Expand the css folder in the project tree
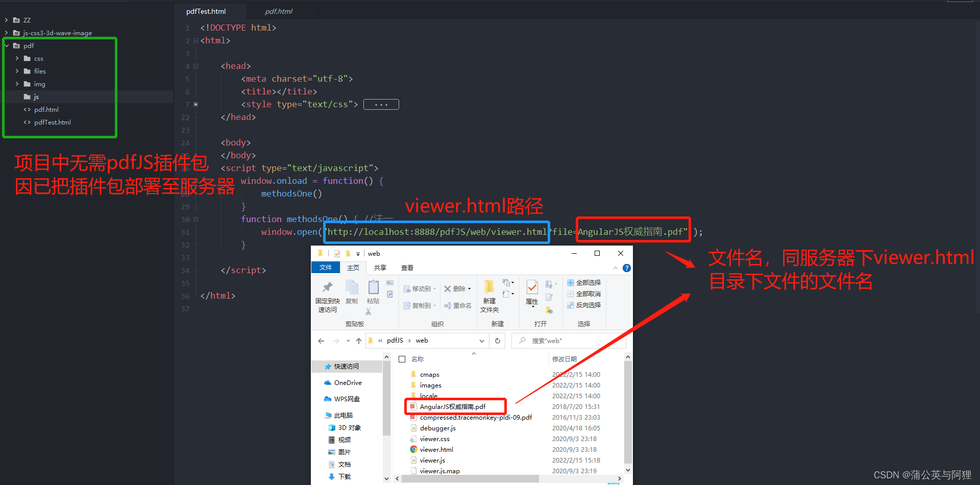This screenshot has width=980, height=485. tap(17, 58)
